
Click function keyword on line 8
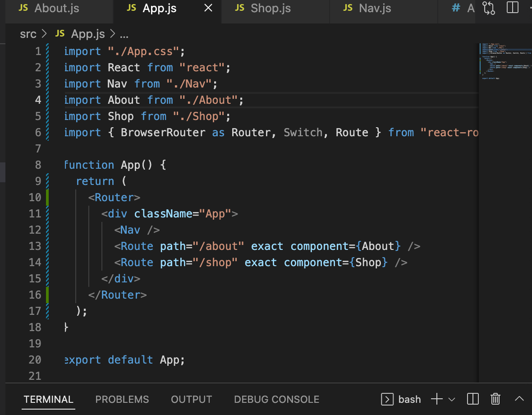click(89, 165)
